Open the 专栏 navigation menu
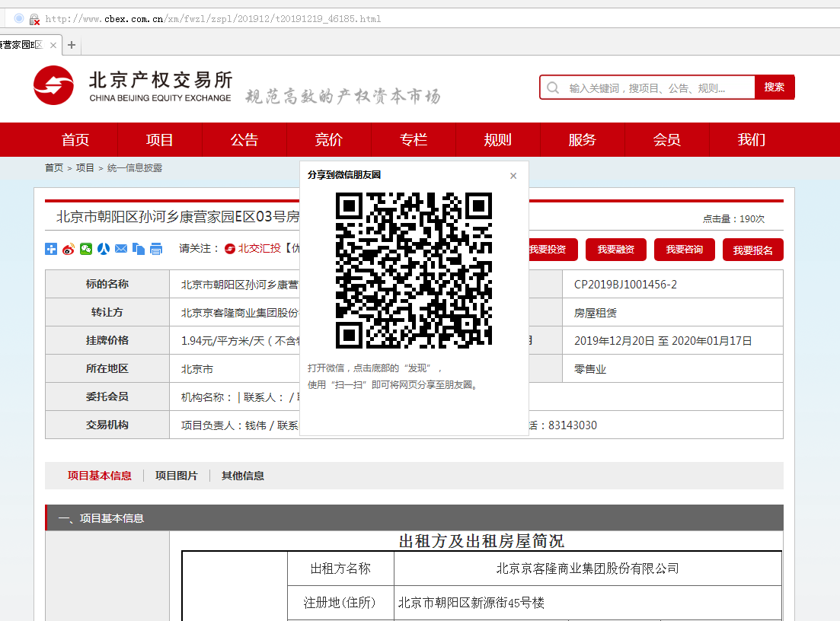840x621 pixels. click(414, 140)
